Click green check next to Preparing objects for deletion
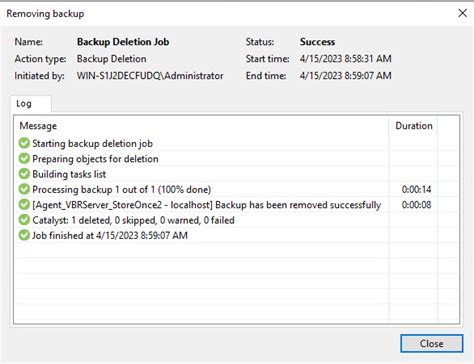474x364 pixels. coord(24,158)
